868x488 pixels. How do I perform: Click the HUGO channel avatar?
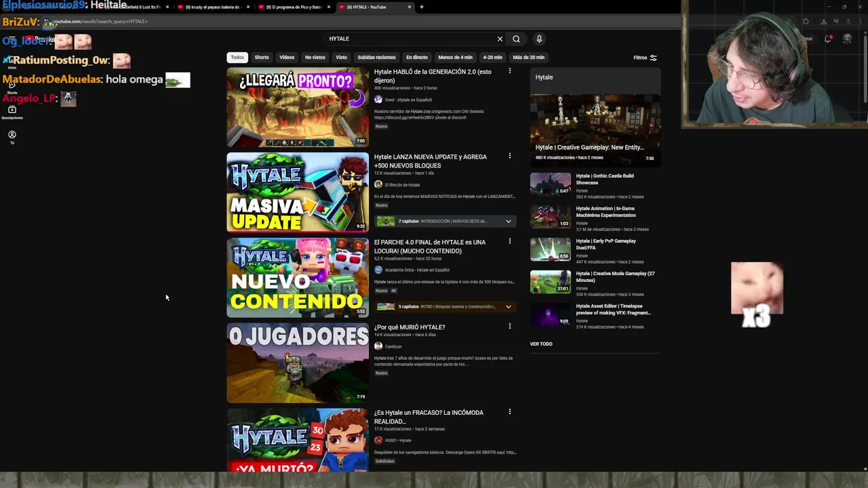click(x=378, y=440)
